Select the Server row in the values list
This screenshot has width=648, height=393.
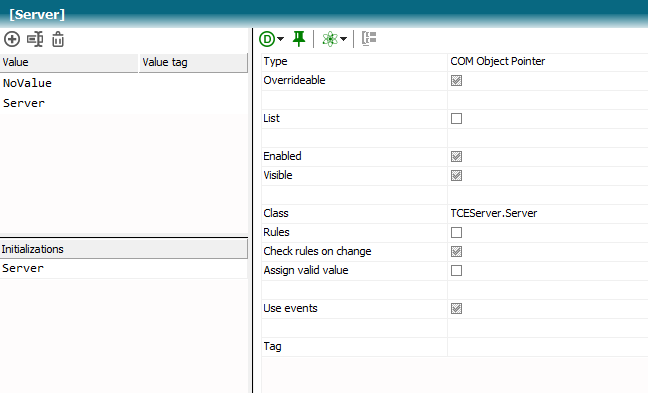tap(124, 103)
